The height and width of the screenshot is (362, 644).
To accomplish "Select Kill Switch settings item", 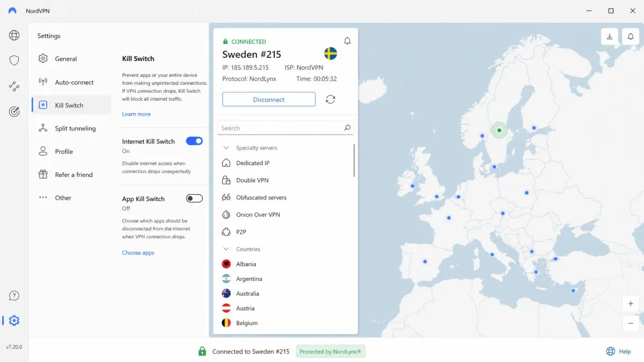I will click(71, 105).
